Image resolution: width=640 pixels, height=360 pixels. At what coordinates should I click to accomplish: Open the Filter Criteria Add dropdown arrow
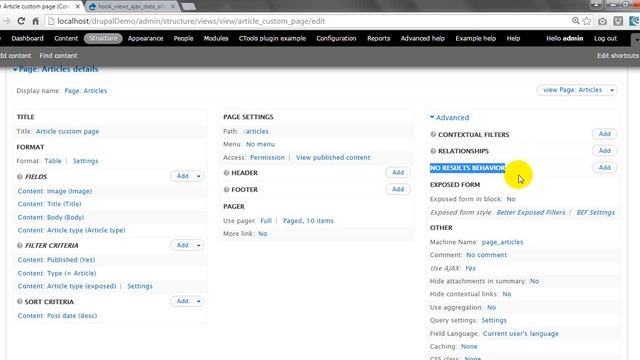pyautogui.click(x=199, y=245)
